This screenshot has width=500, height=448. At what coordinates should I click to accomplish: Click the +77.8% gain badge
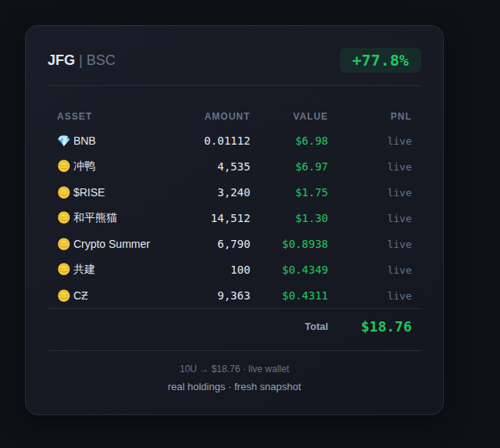pyautogui.click(x=380, y=60)
